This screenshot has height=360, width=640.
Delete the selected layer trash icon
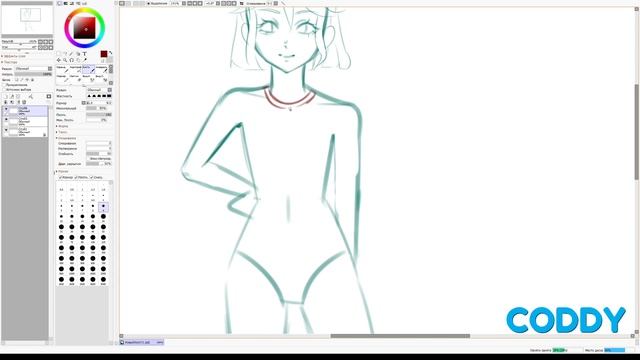[24, 102]
